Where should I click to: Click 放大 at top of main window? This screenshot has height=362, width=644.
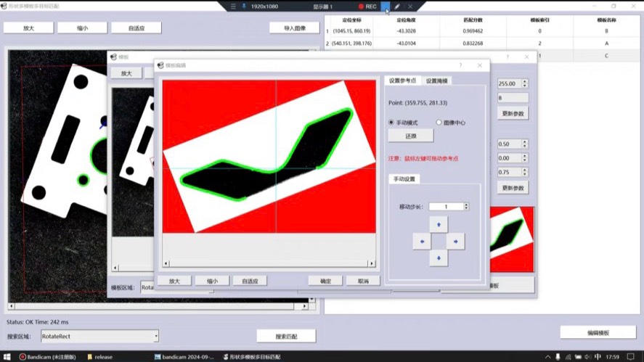pos(28,28)
